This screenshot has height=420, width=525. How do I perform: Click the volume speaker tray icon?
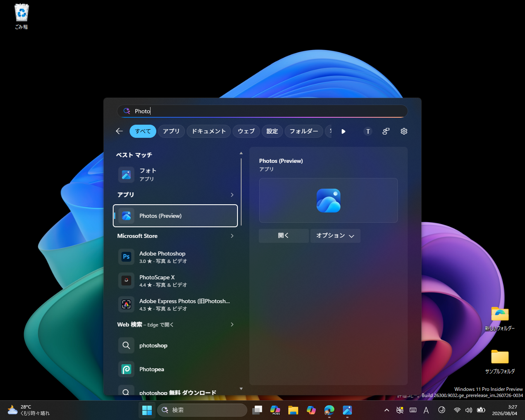coord(469,410)
